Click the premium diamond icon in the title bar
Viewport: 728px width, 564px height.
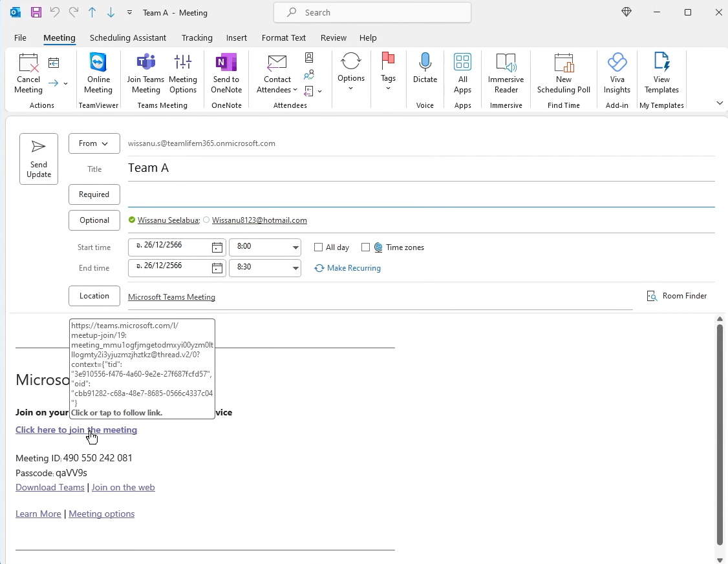626,12
